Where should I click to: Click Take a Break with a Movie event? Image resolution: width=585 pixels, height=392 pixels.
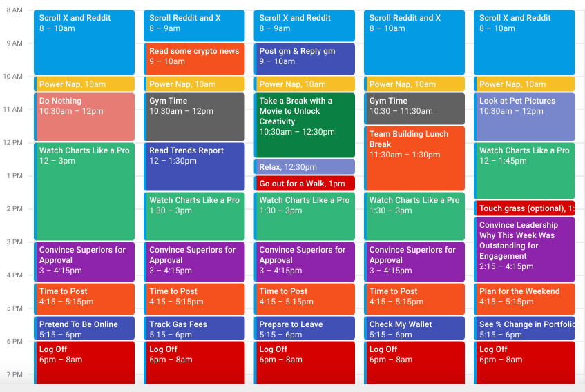pyautogui.click(x=304, y=125)
